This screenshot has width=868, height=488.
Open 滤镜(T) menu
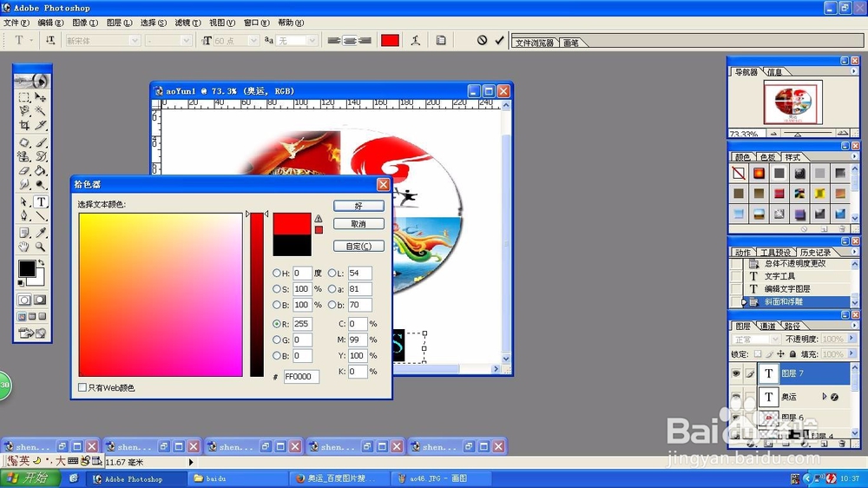[x=187, y=23]
